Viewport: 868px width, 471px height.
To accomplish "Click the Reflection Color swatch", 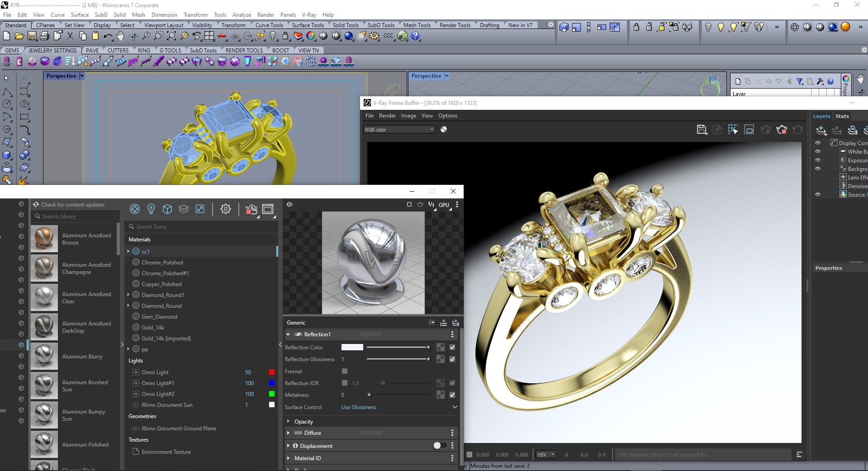I will 352,347.
